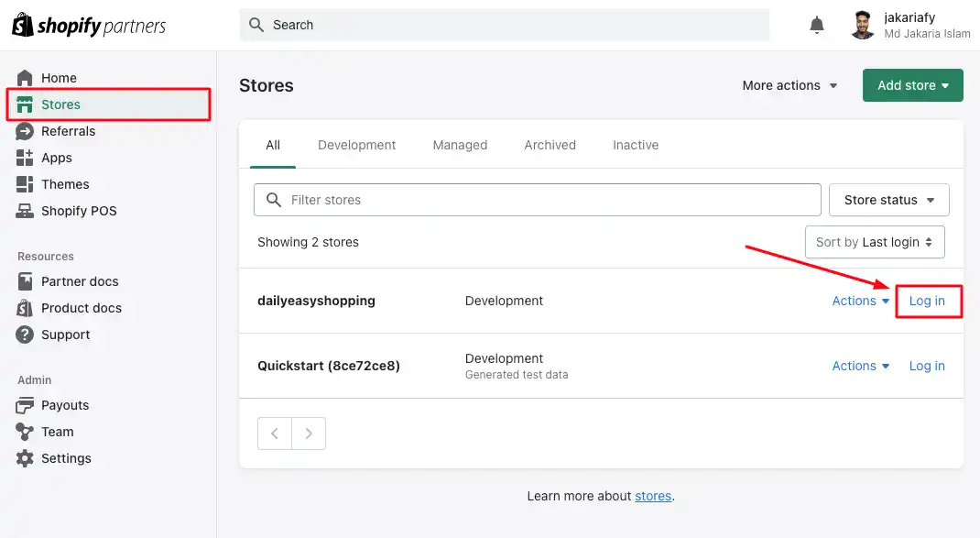Click the Payouts card icon
Image resolution: width=980 pixels, height=538 pixels.
[x=25, y=405]
